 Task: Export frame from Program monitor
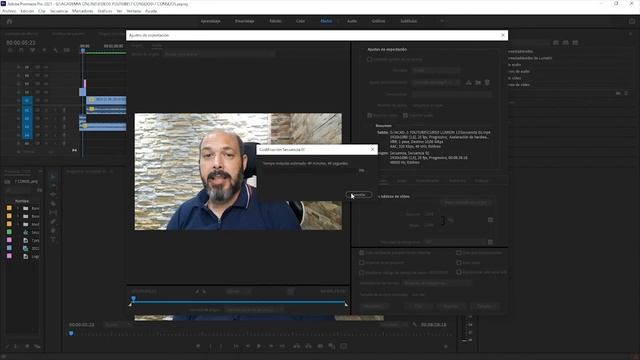[320, 346]
